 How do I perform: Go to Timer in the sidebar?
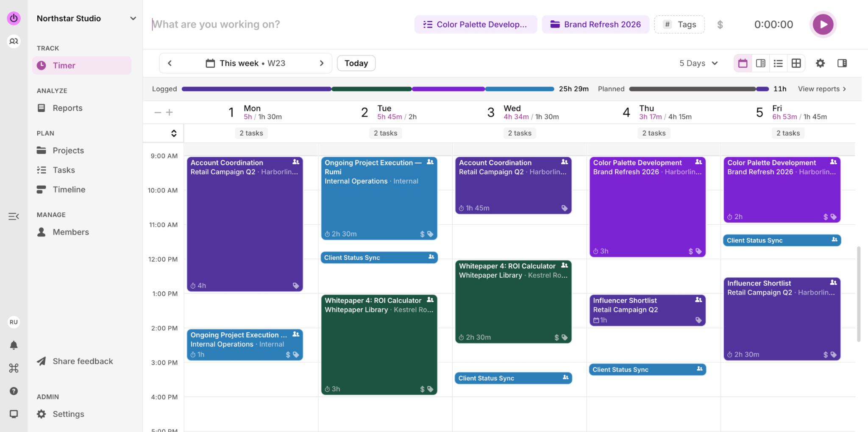tap(82, 65)
